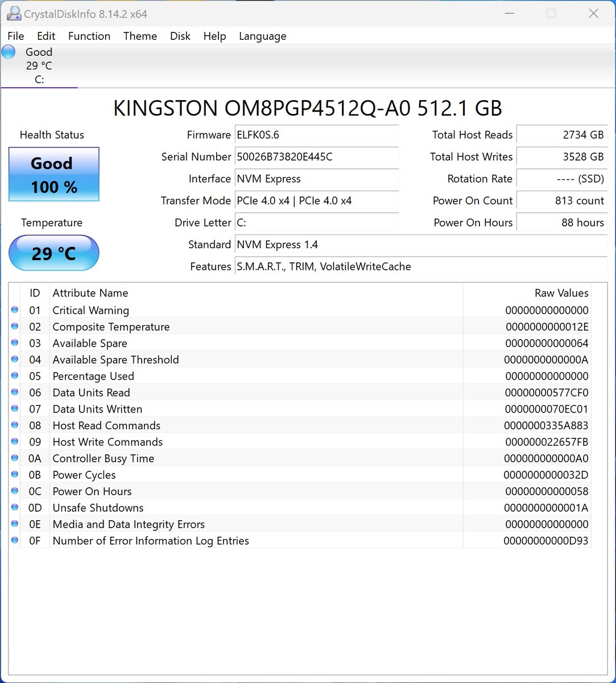Open the File menu
Image resolution: width=616 pixels, height=683 pixels.
tap(16, 36)
